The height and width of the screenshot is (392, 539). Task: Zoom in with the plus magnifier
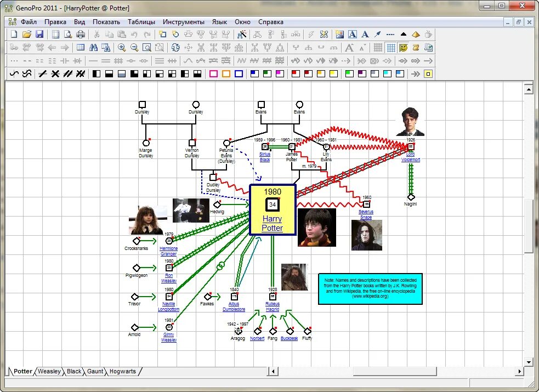tap(121, 47)
